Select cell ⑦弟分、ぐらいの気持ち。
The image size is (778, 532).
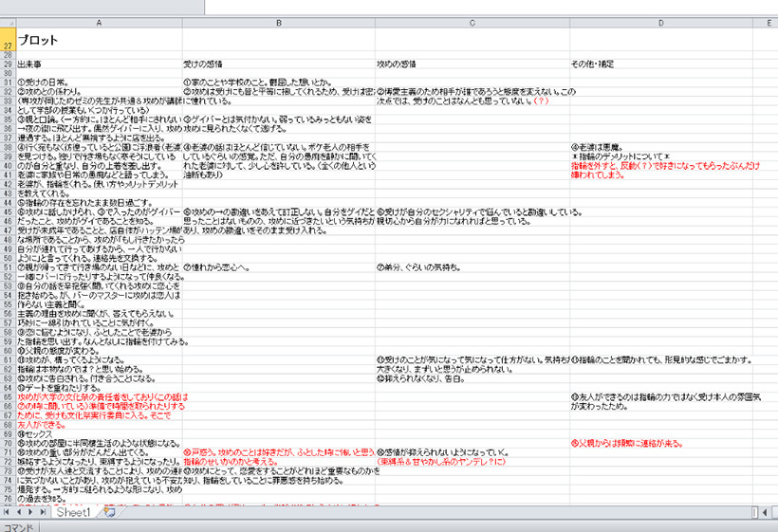click(472, 267)
